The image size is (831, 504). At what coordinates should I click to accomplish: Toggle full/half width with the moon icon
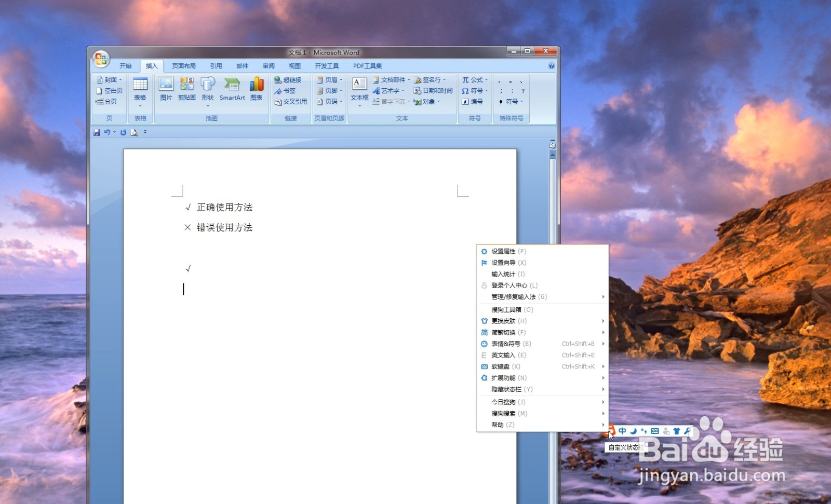pos(633,431)
